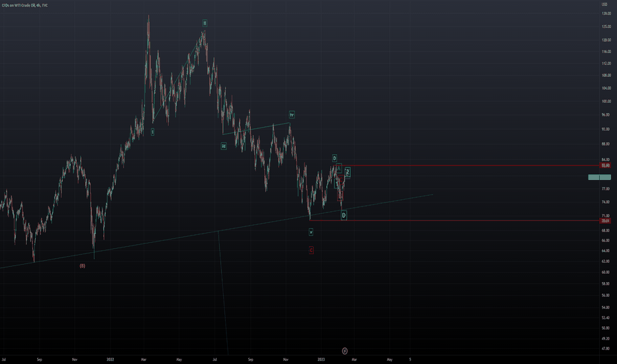Select the short green trendline under the July–November 2022 highs

point(256,128)
